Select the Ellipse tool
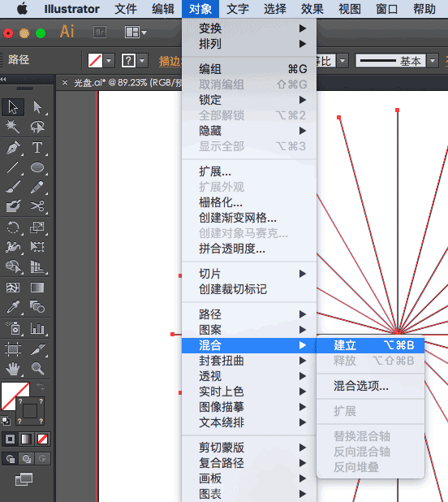 pos(37,167)
